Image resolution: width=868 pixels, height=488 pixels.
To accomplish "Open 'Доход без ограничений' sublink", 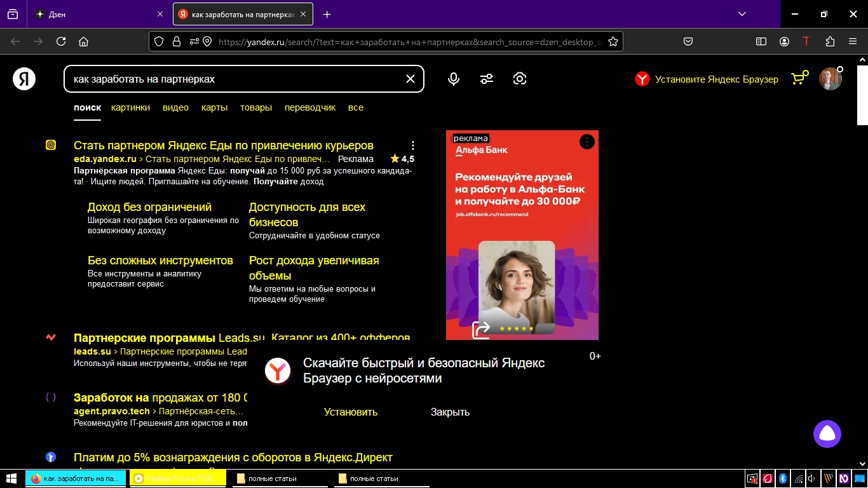I will 149,207.
